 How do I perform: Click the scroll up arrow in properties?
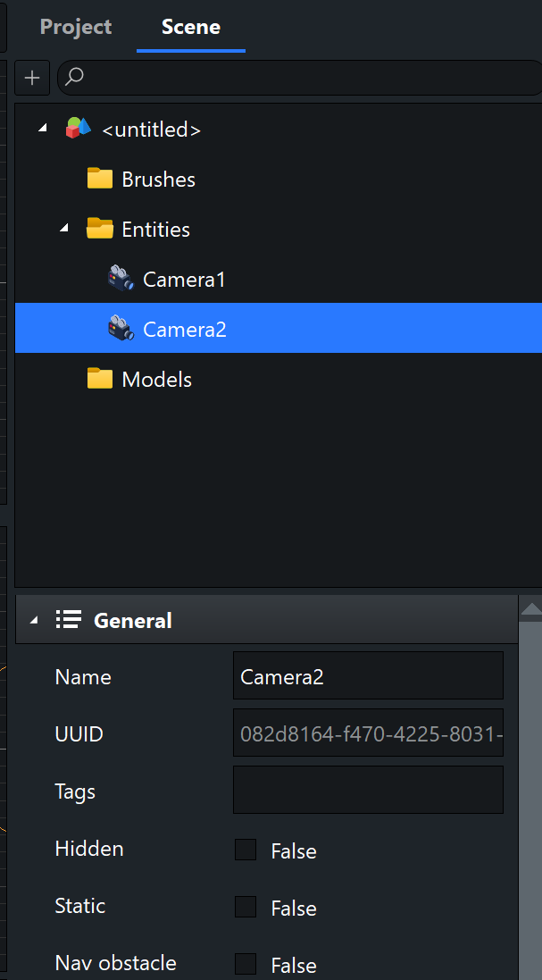click(530, 609)
